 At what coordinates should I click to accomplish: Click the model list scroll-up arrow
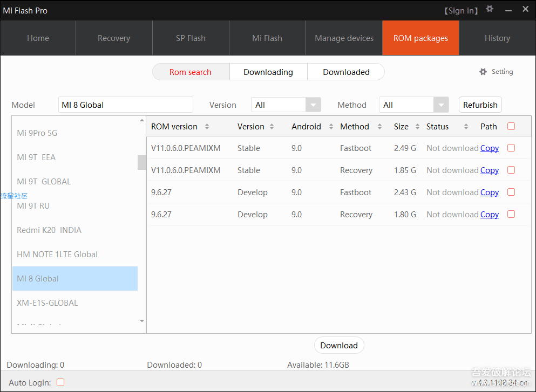[x=142, y=120]
